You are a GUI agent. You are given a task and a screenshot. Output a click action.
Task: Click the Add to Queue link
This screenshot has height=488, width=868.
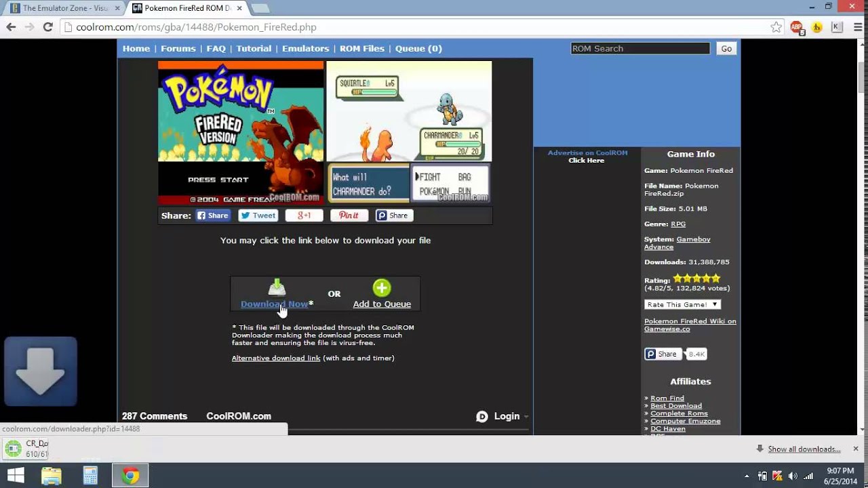click(x=382, y=304)
